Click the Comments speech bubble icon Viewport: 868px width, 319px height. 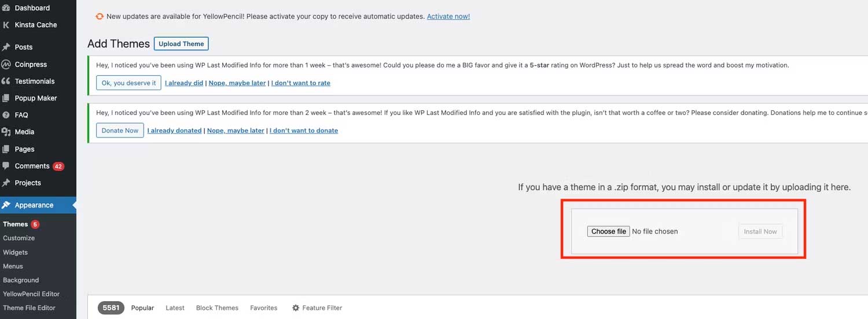coord(6,166)
